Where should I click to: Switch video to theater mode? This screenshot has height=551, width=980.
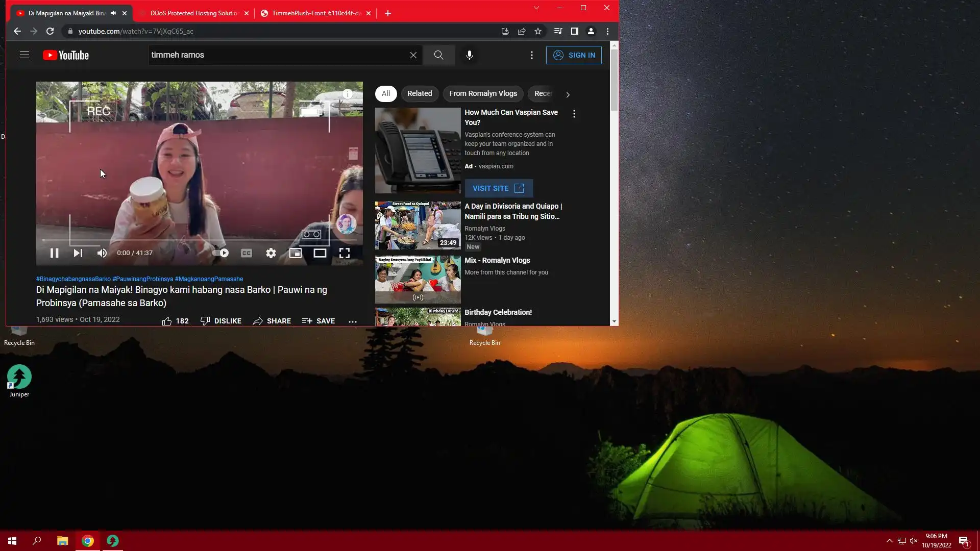click(320, 253)
